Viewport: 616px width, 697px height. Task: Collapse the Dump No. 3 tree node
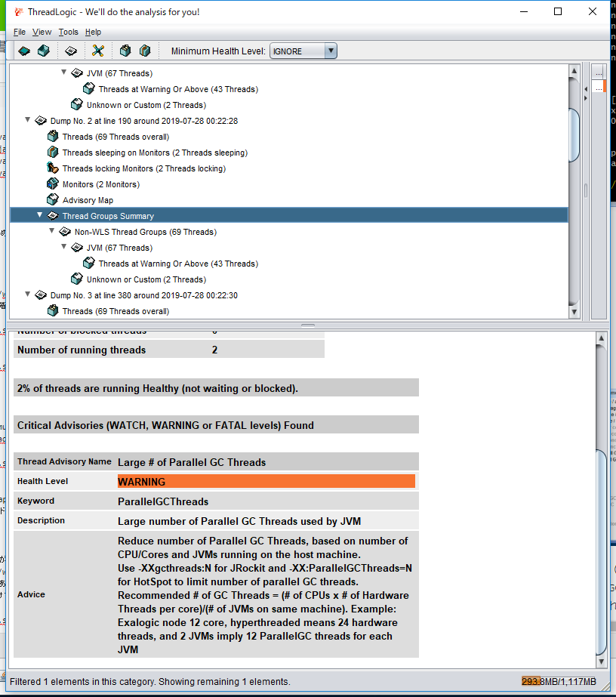28,294
